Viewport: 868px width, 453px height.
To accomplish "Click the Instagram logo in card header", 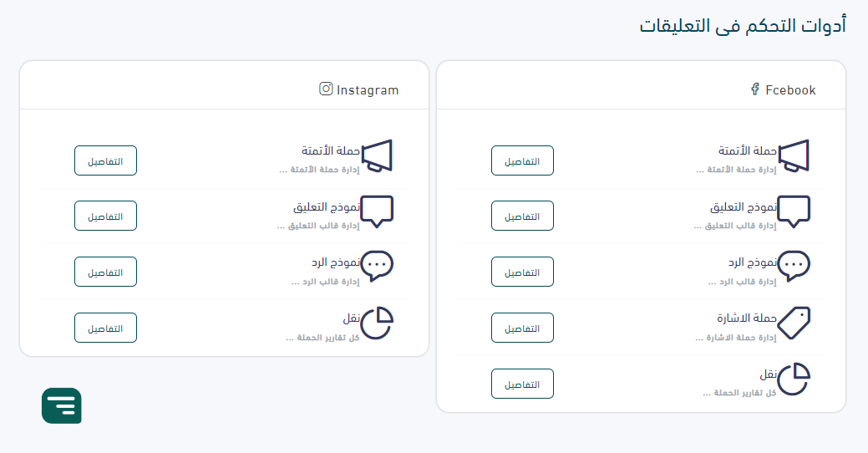I will click(x=326, y=89).
